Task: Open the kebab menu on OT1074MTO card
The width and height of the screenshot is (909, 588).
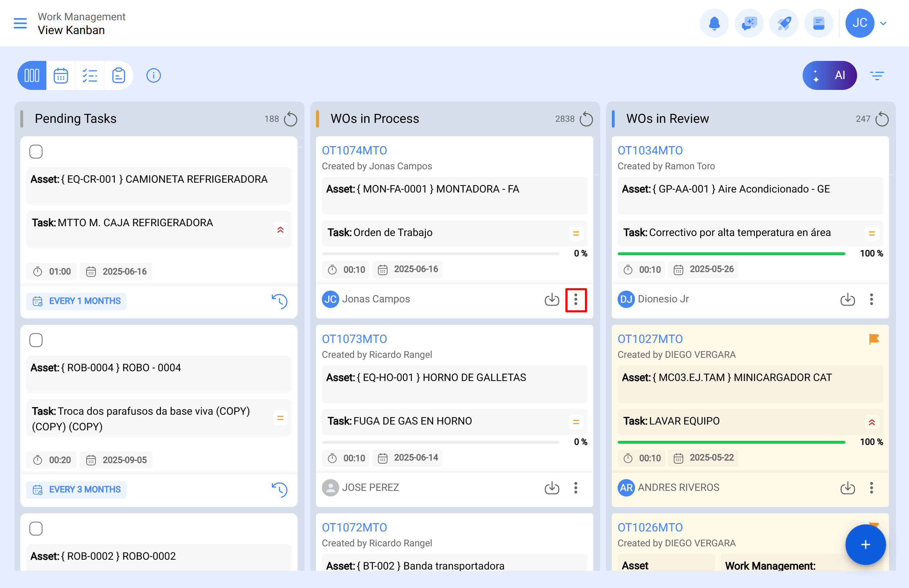Action: coord(576,300)
